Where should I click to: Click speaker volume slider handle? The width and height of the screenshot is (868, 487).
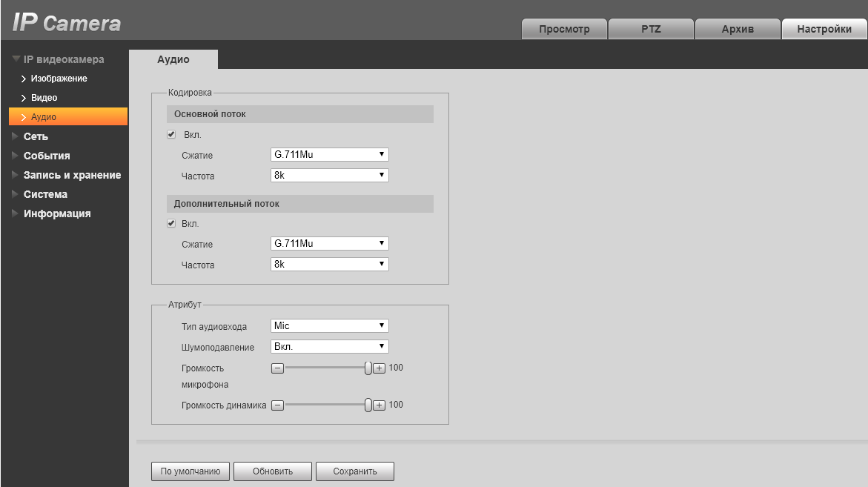point(368,405)
